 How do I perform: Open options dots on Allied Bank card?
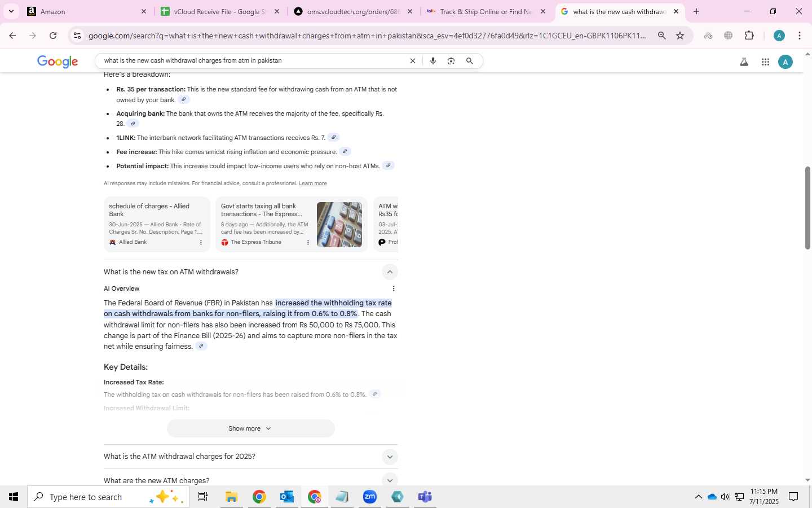click(201, 242)
